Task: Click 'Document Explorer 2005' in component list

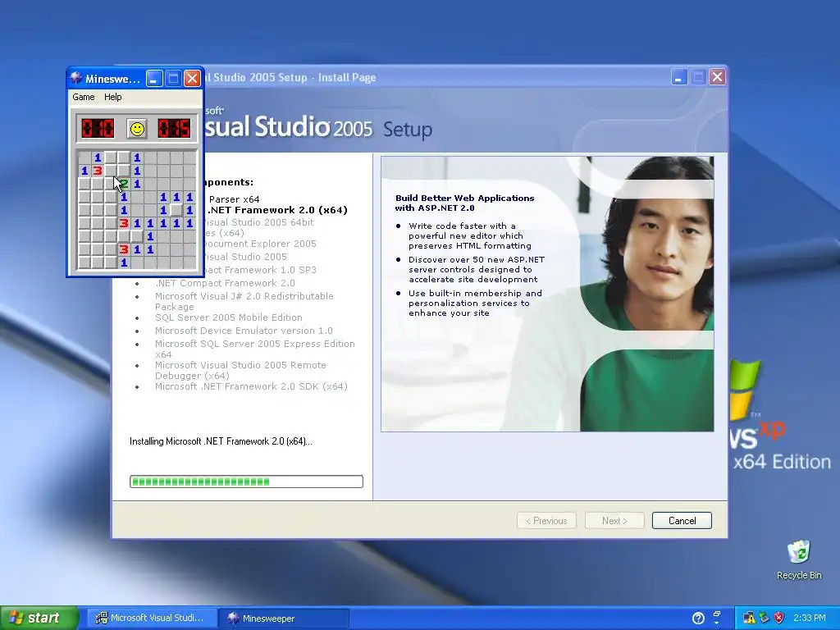Action: pos(259,244)
